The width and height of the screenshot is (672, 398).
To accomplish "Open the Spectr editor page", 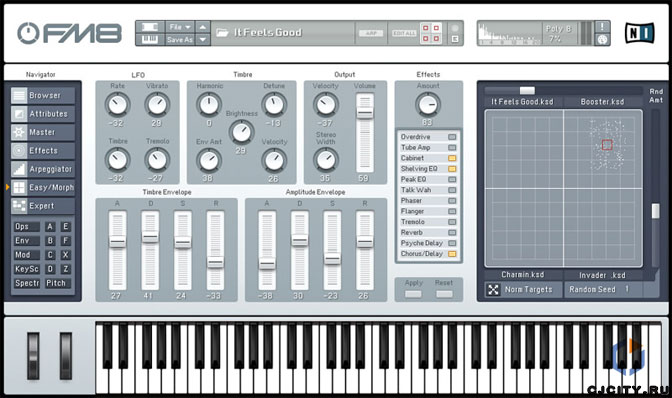I will coord(27,283).
